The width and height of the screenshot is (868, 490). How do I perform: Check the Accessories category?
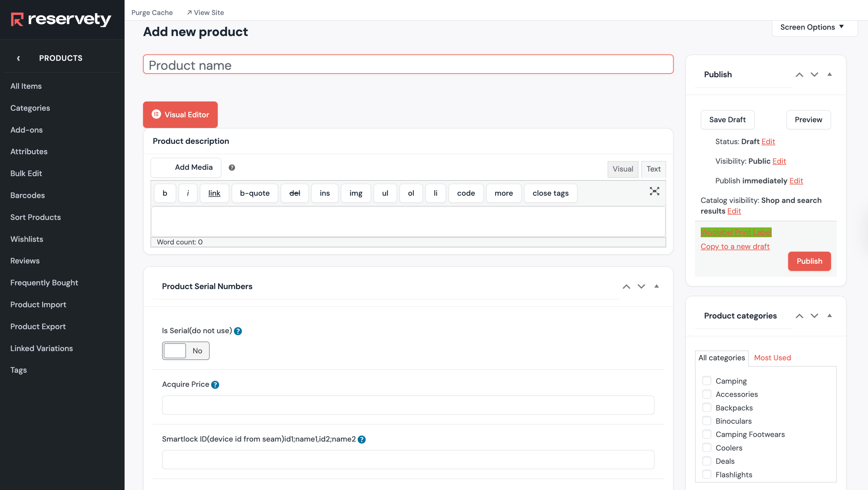pos(707,394)
